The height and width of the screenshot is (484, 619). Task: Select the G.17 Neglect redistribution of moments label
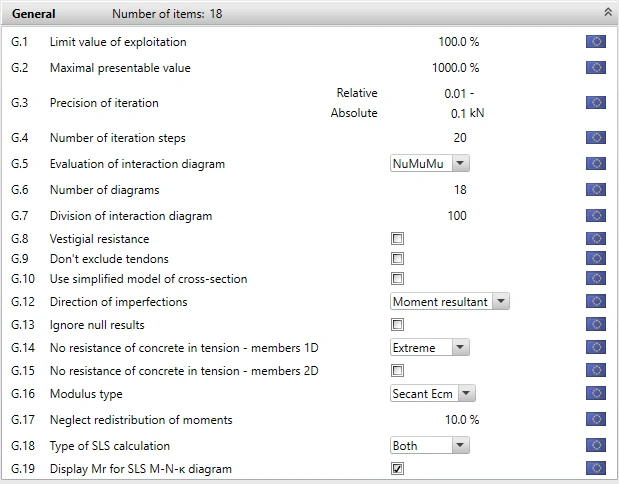click(141, 419)
